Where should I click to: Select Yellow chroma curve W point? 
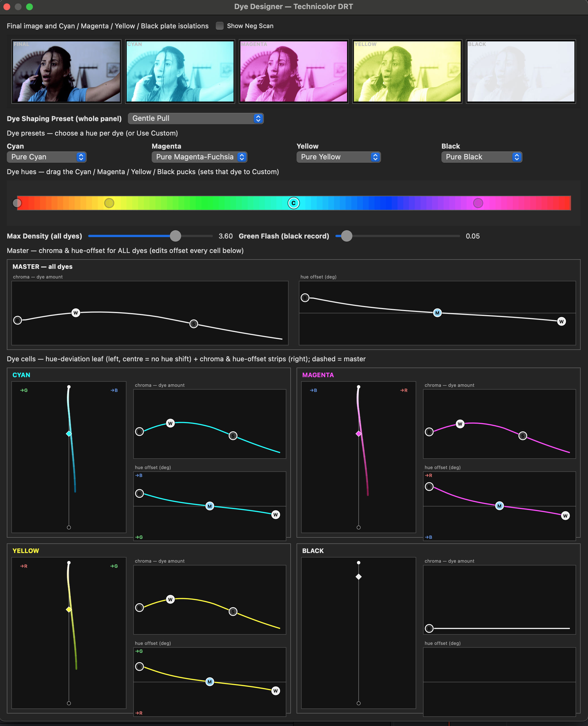(x=170, y=599)
